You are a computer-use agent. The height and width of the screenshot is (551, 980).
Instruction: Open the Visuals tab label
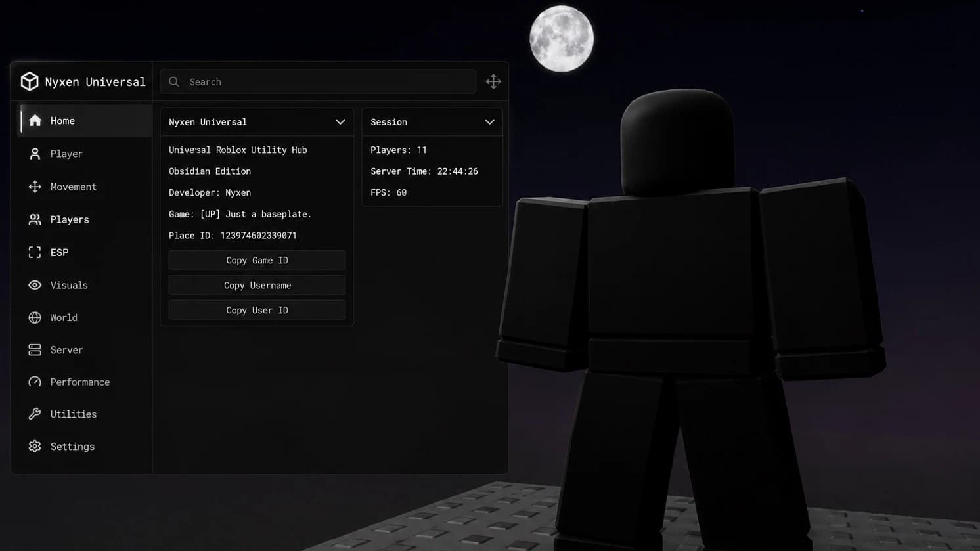pos(69,285)
